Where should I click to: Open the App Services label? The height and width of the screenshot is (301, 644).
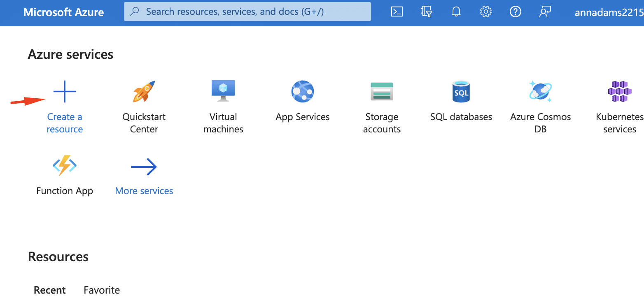pyautogui.click(x=303, y=117)
